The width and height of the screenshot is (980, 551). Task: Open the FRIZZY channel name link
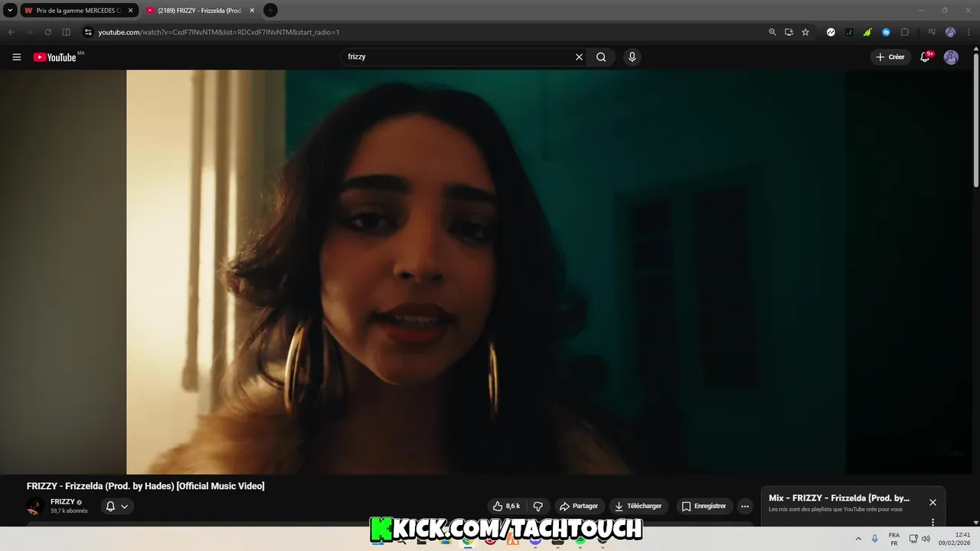pyautogui.click(x=63, y=502)
